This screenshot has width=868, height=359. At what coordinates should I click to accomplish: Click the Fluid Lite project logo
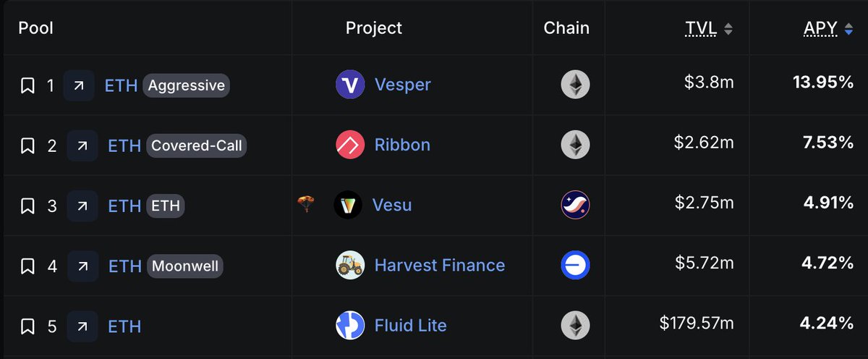[x=351, y=325]
